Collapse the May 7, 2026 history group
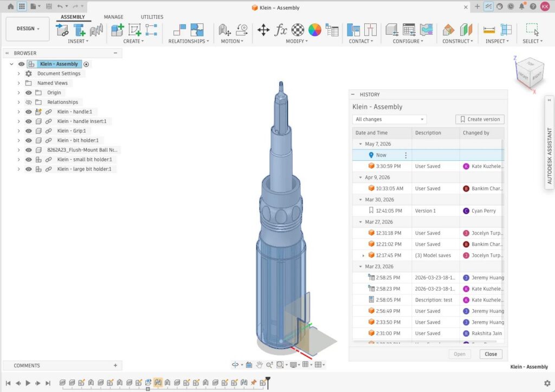The width and height of the screenshot is (555, 392). 360,144
